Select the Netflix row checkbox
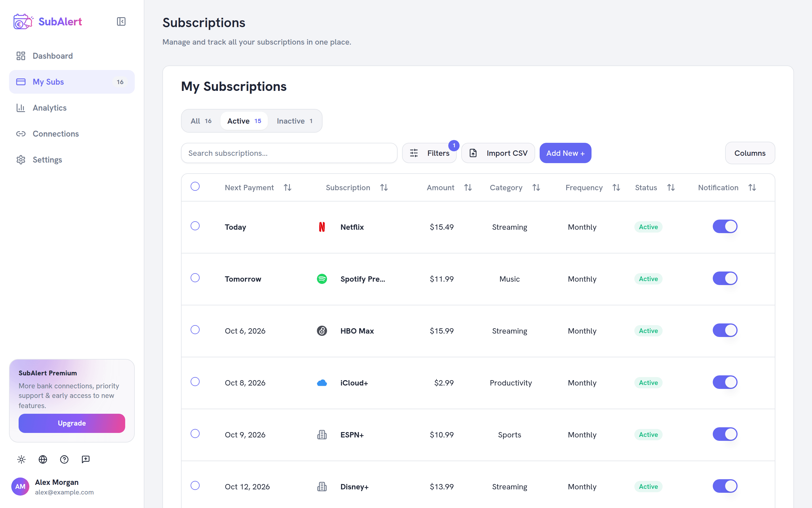Viewport: 812px width, 508px height. 195,226
